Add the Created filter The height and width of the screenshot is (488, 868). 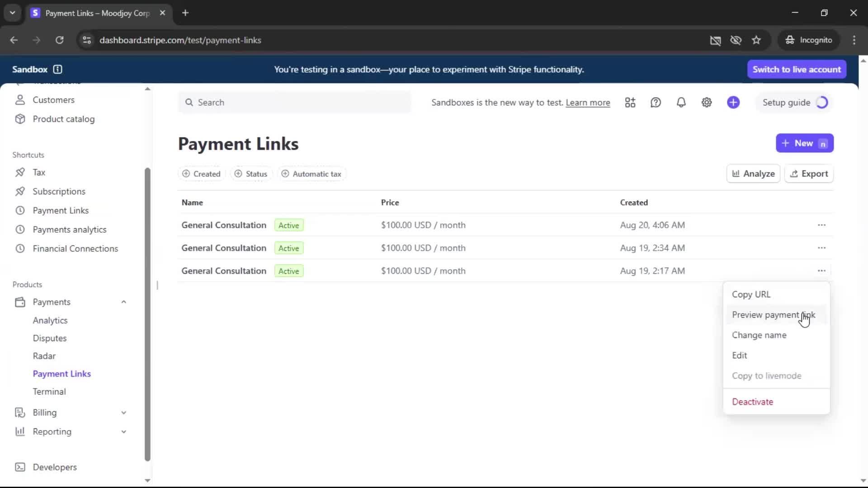point(201,174)
